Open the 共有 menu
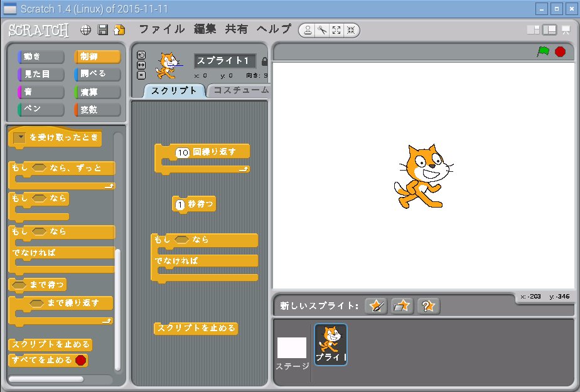 236,29
